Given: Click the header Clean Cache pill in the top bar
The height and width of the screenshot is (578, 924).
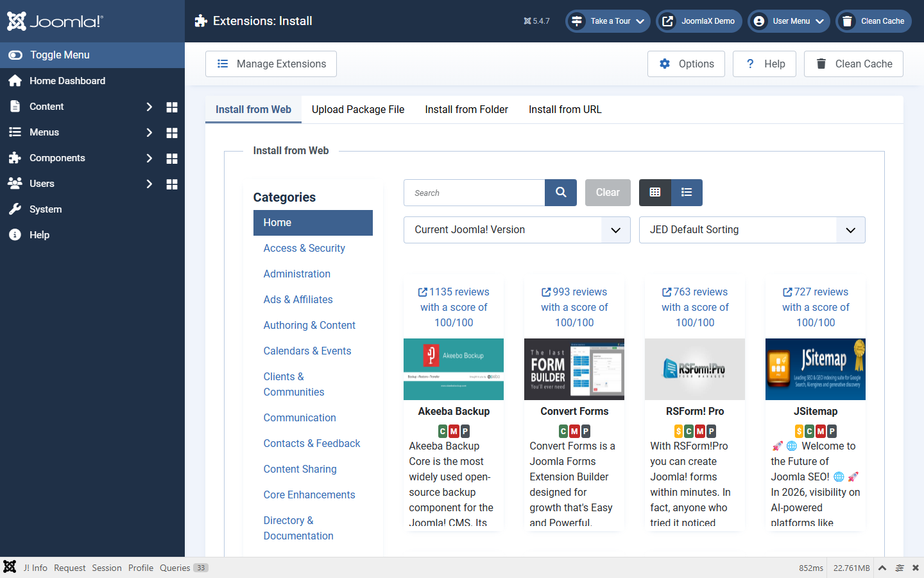Looking at the screenshot, I should pos(873,21).
